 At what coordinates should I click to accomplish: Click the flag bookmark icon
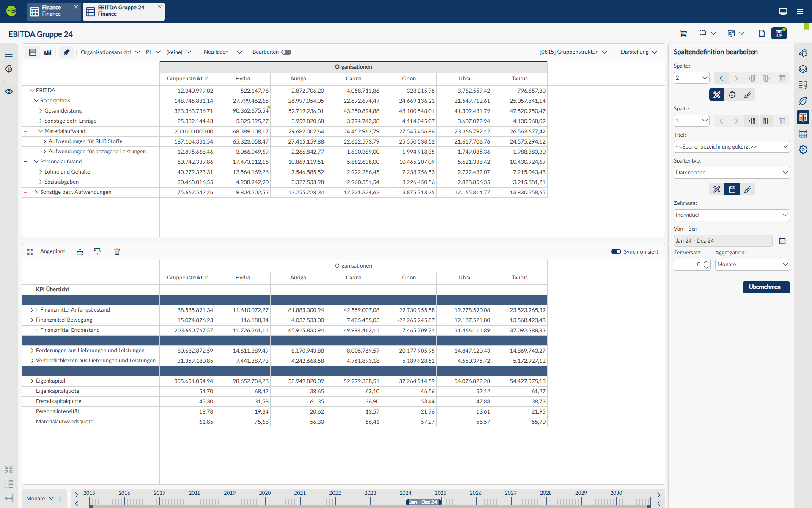point(703,33)
